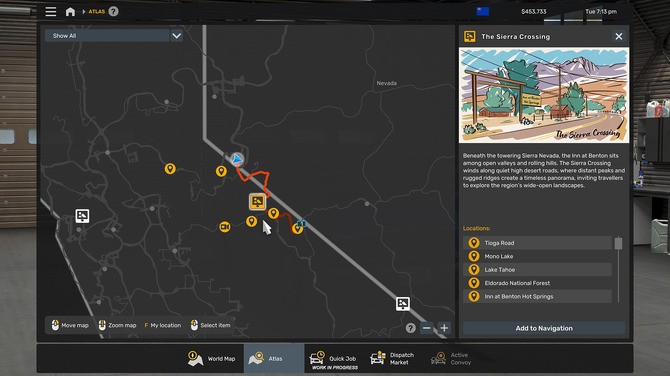
Task: Open the map legend help icon
Action: (410, 328)
